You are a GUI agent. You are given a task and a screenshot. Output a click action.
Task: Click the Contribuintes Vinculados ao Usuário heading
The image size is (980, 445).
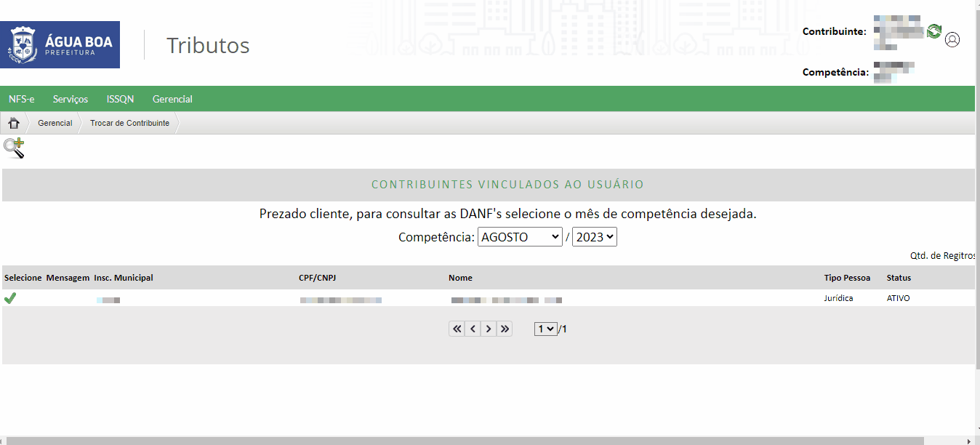tap(507, 185)
